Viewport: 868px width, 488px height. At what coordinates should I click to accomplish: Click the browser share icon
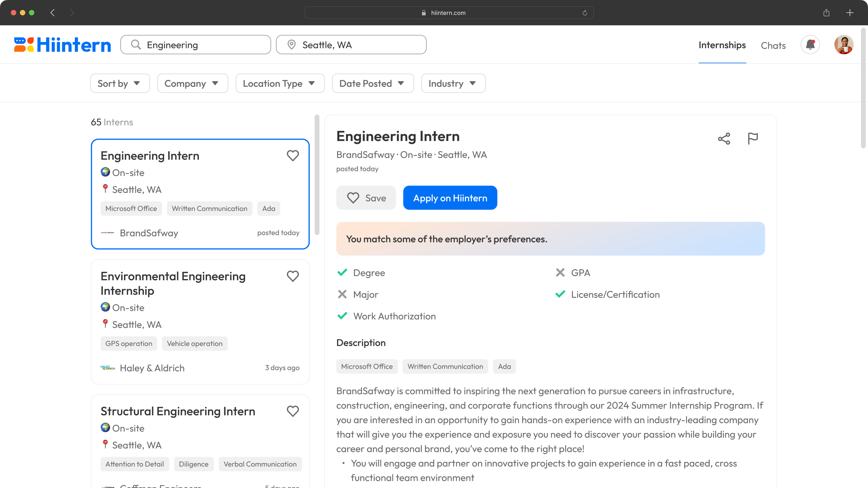pyautogui.click(x=826, y=13)
